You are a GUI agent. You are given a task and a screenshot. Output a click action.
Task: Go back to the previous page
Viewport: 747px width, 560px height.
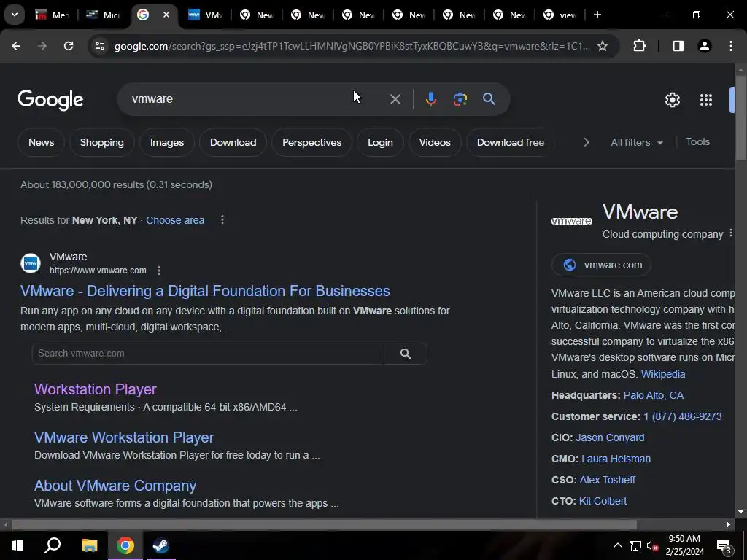(16, 46)
